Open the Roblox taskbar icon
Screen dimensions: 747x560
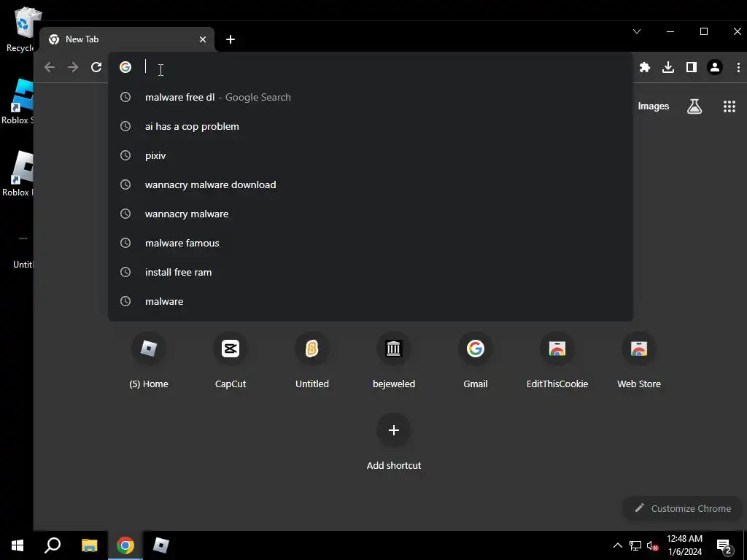tap(161, 545)
